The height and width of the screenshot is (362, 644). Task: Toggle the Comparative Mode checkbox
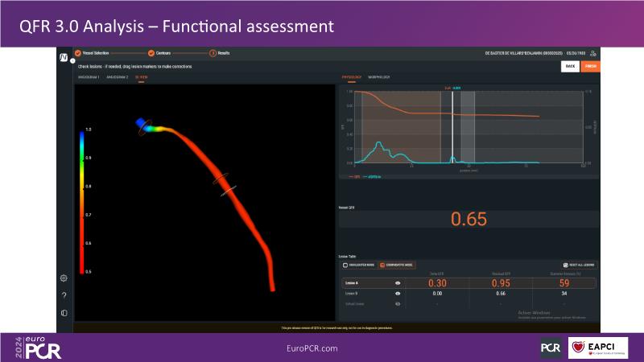point(382,264)
